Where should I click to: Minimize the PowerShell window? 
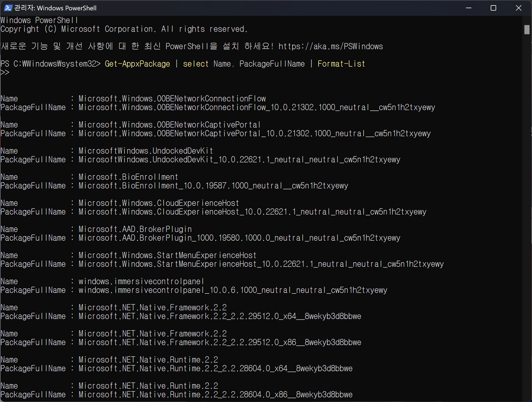tap(468, 8)
